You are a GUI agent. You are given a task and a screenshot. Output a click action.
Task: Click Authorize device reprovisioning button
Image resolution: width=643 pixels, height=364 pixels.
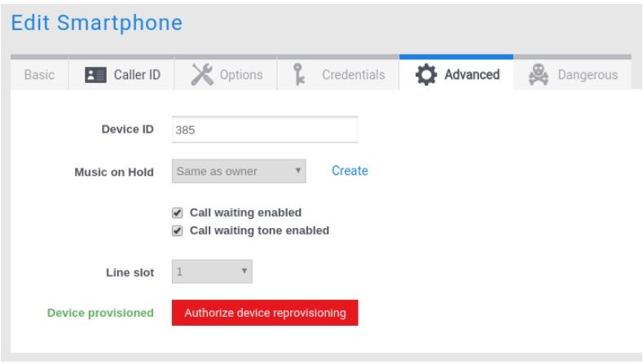(265, 313)
